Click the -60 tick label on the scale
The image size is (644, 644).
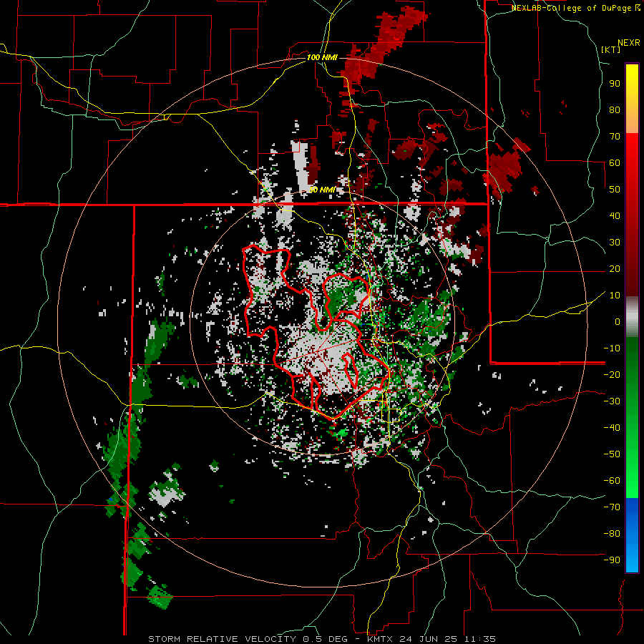[x=612, y=481]
